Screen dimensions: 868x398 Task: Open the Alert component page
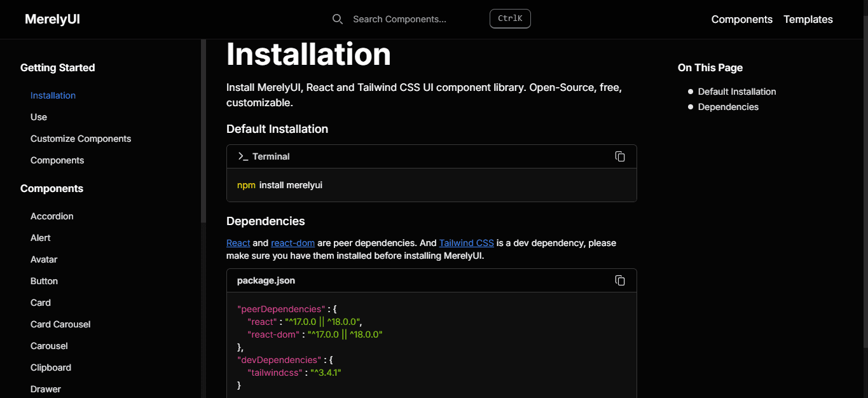(x=41, y=238)
